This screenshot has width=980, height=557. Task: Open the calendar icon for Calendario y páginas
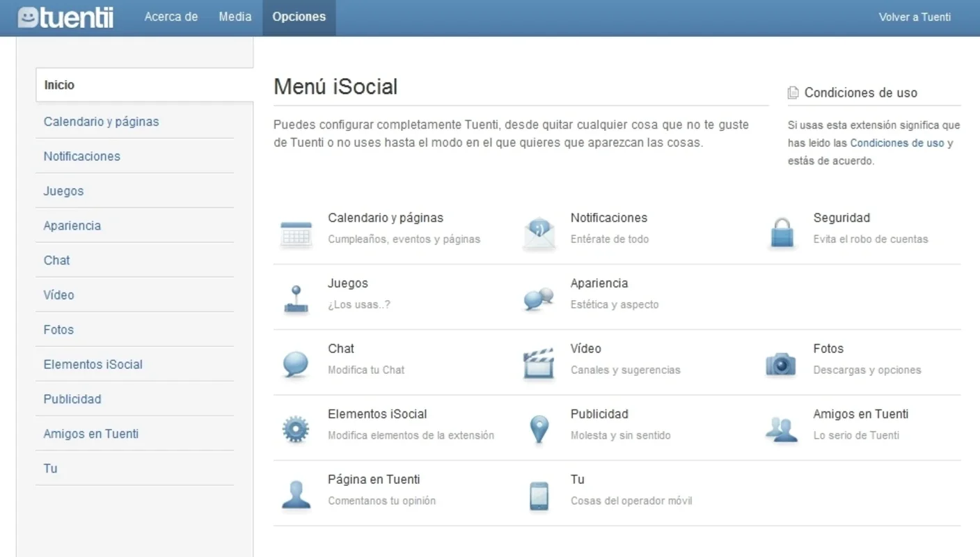coord(296,235)
